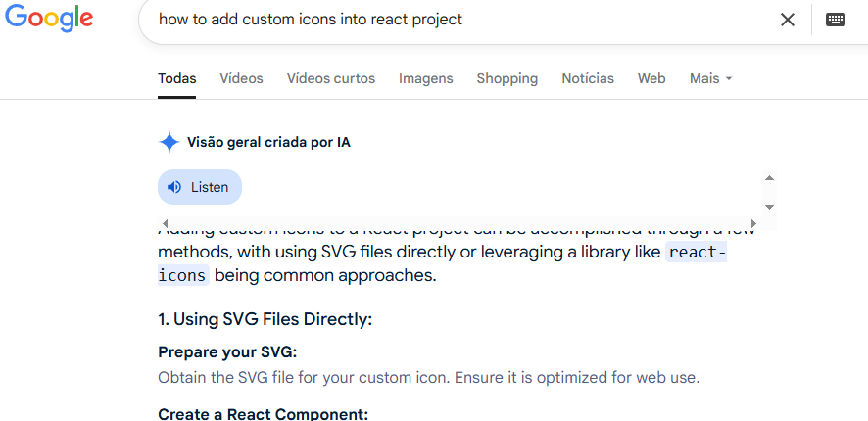
Task: Select the Web tab
Action: click(x=651, y=78)
